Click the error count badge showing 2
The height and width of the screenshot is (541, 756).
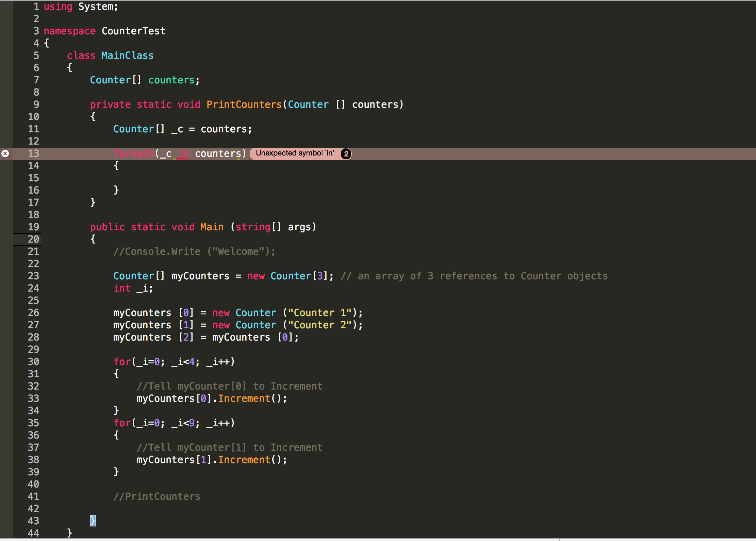tap(346, 154)
